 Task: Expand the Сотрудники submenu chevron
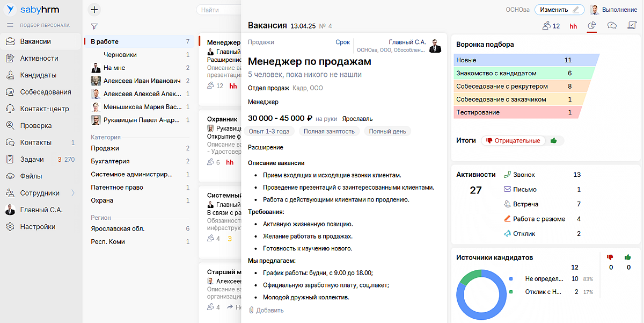click(73, 193)
